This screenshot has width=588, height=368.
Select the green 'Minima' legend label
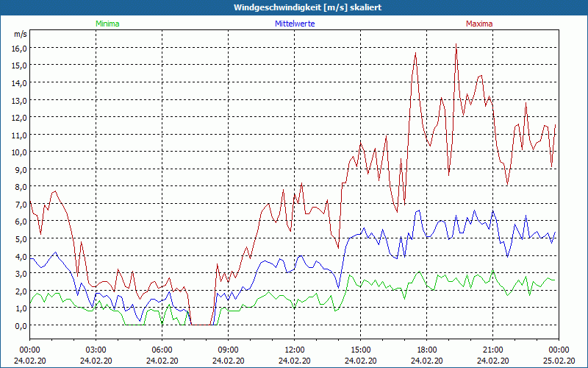pyautogui.click(x=107, y=24)
